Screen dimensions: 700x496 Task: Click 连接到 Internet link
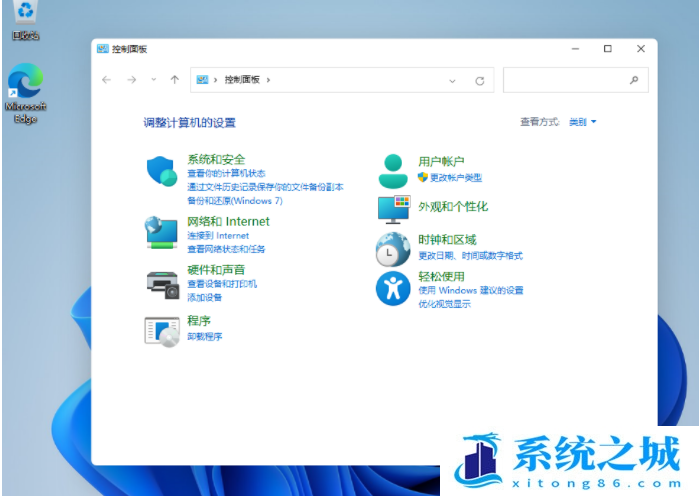[x=218, y=236]
